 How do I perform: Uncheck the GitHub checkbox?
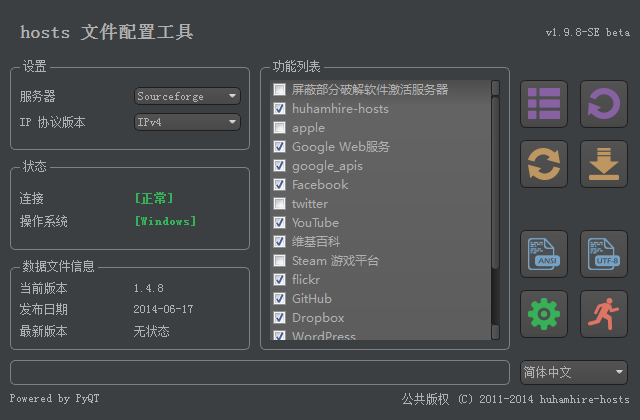[x=280, y=298]
